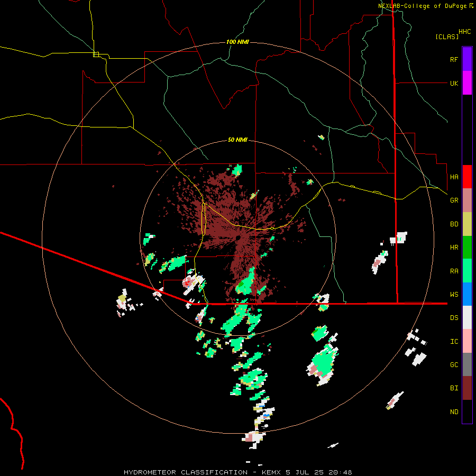
Task: Select the BD legend label
Action: tap(454, 224)
